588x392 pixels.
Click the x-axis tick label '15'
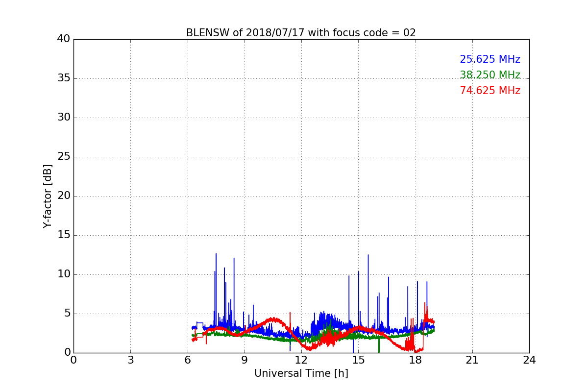(x=358, y=360)
